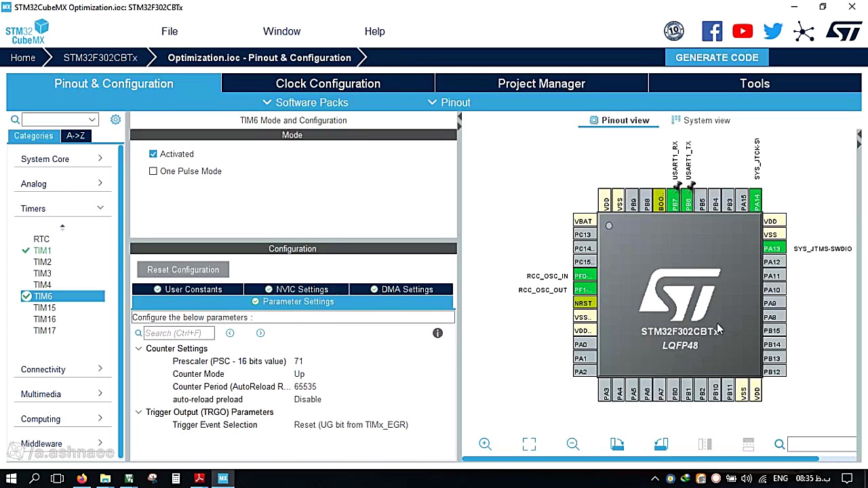Open NVIC Settings tab
868x488 pixels.
pos(296,289)
